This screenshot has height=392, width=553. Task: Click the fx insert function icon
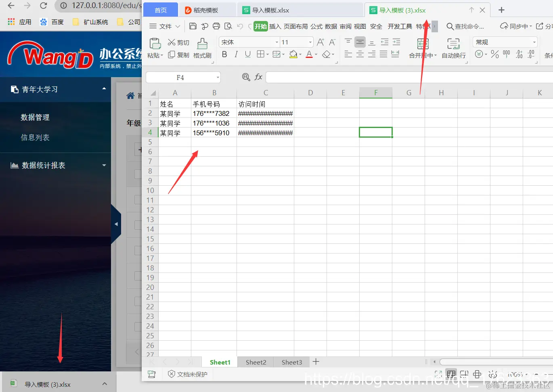(x=258, y=77)
